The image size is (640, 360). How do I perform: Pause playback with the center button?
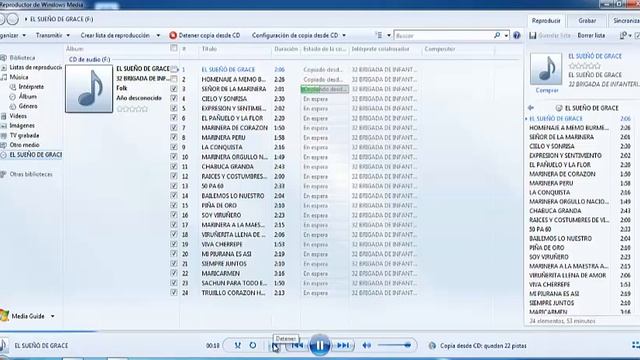pyautogui.click(x=320, y=345)
